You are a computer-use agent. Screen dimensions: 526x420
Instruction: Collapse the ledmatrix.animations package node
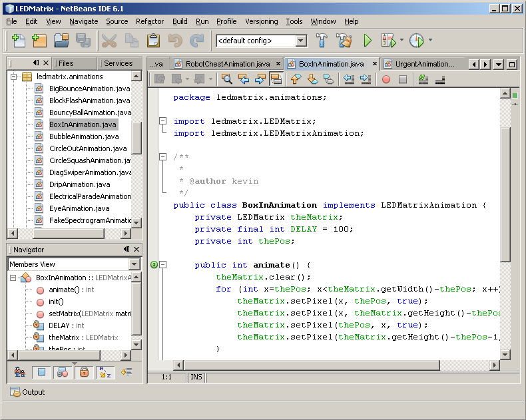click(13, 77)
